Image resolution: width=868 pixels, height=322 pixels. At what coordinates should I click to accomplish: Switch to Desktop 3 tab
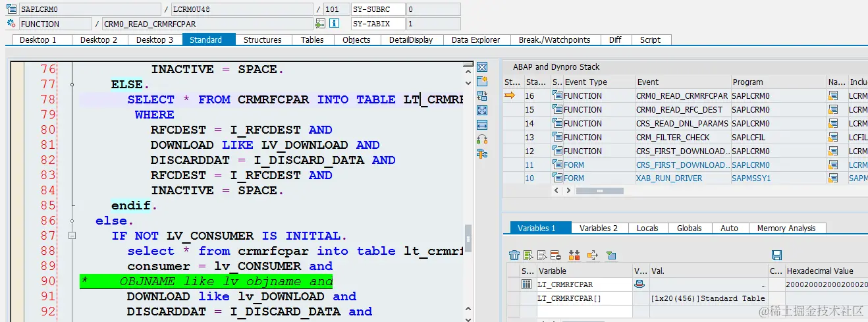[x=155, y=40]
